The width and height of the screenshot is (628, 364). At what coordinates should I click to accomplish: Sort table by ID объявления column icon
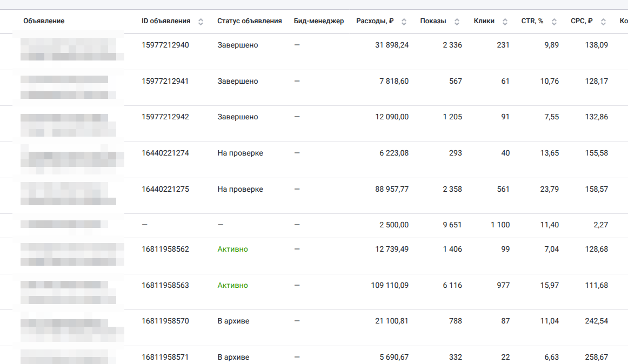pyautogui.click(x=201, y=22)
